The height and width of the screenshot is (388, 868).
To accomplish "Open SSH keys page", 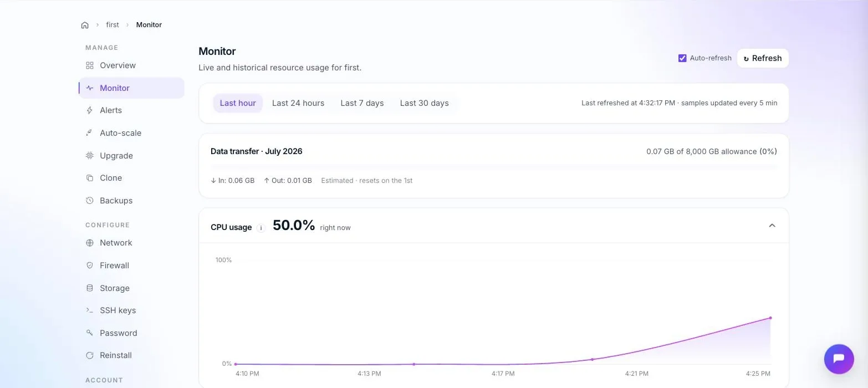I will point(131,310).
